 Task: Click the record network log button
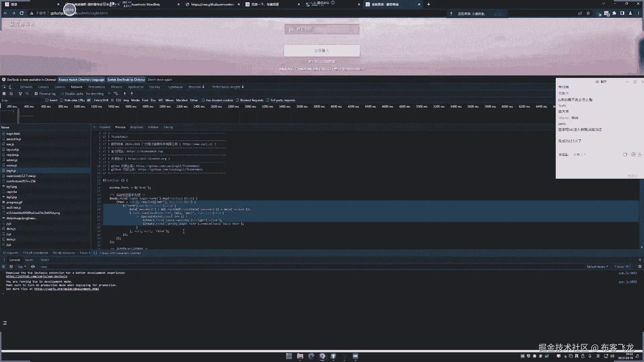4,94
